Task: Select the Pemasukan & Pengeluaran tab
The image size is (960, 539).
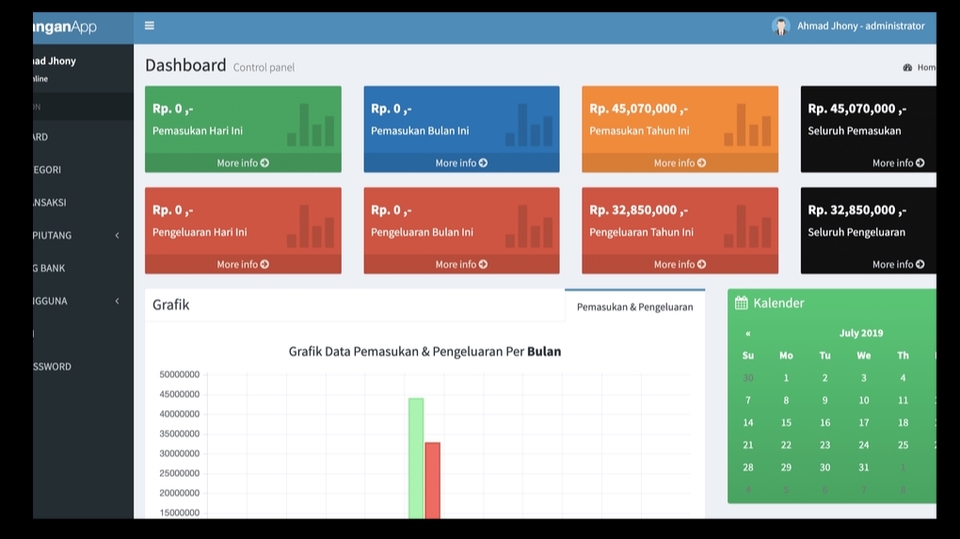Action: 635,306
